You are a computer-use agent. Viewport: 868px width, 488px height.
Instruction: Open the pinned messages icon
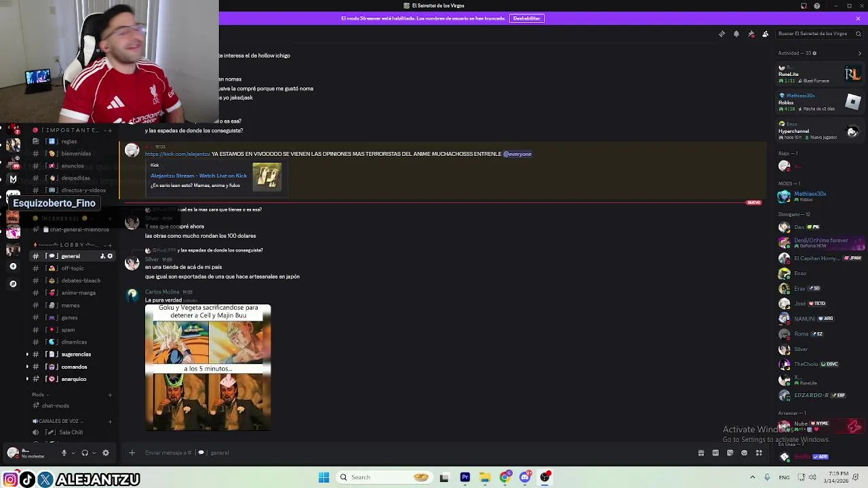pos(751,34)
